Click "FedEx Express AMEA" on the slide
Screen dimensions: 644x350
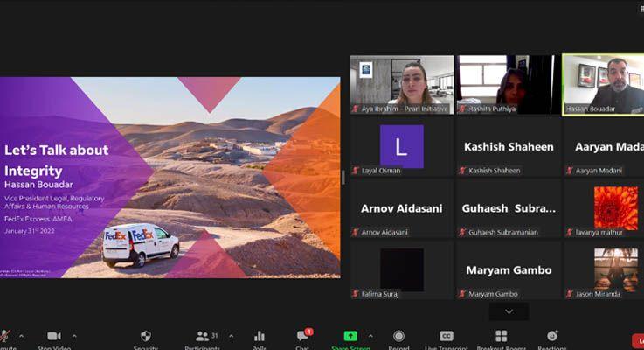tap(38, 220)
